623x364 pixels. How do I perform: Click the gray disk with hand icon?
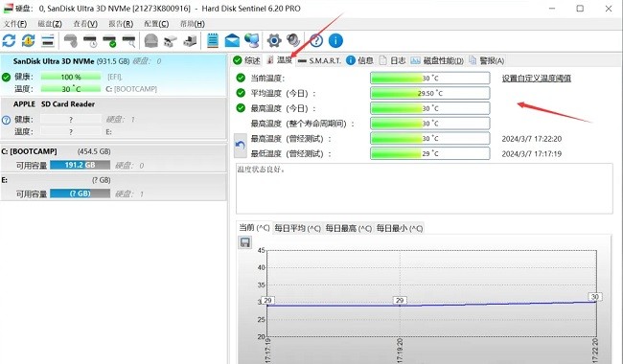pos(71,40)
